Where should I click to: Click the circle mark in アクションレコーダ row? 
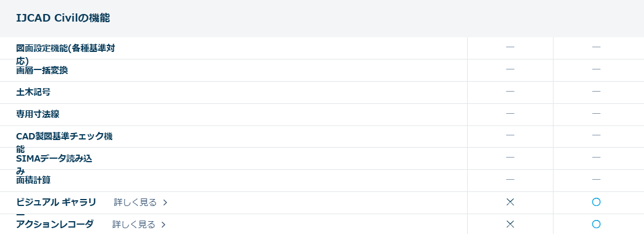(x=596, y=224)
